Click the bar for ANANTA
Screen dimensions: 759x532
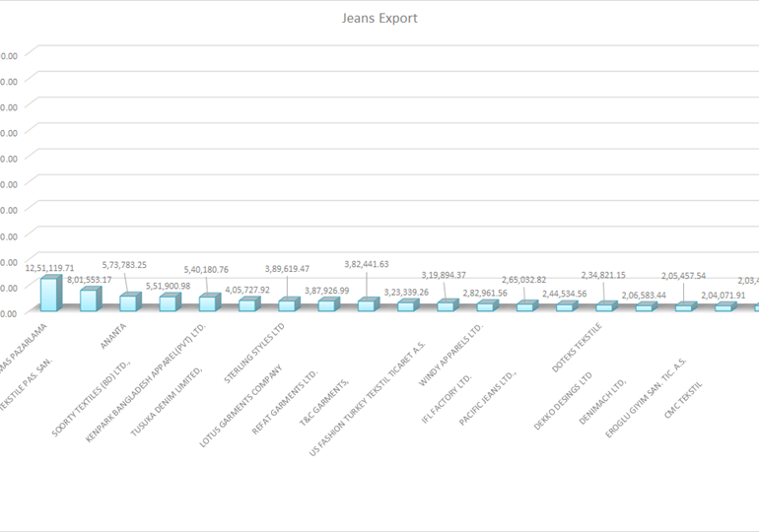130,301
